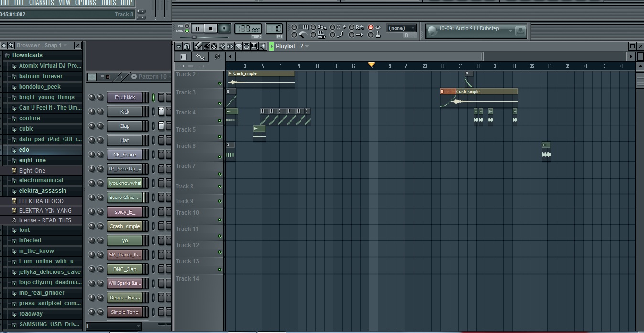The width and height of the screenshot is (644, 333).
Task: Open the CHANNELS menu
Action: (x=42, y=3)
